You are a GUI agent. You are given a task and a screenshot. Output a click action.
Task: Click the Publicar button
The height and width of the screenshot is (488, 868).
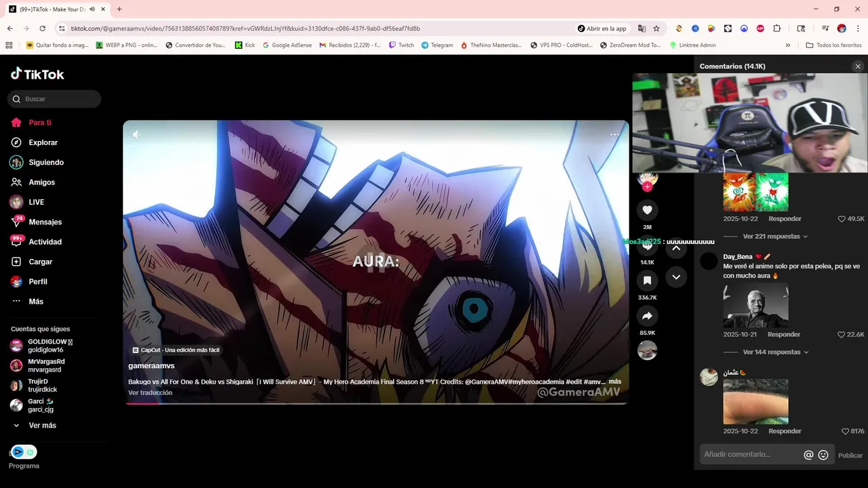850,455
